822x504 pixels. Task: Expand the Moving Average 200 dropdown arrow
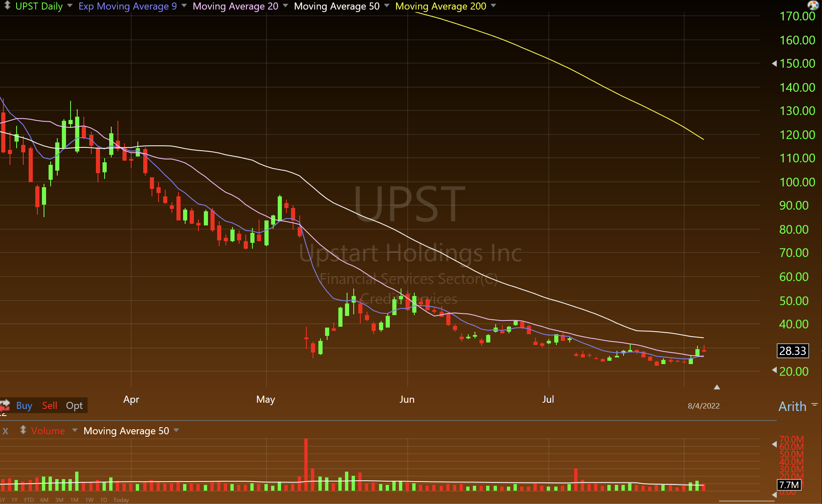tap(493, 6)
